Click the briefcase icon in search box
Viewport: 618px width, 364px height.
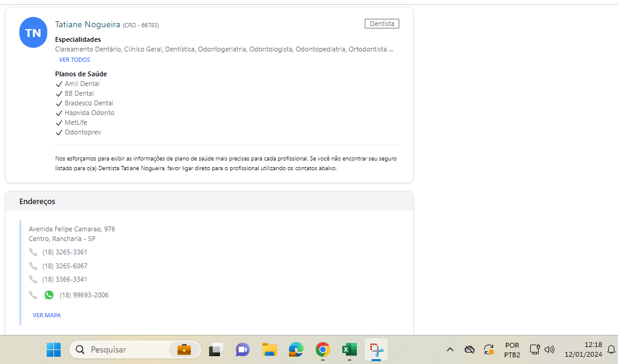tap(184, 349)
